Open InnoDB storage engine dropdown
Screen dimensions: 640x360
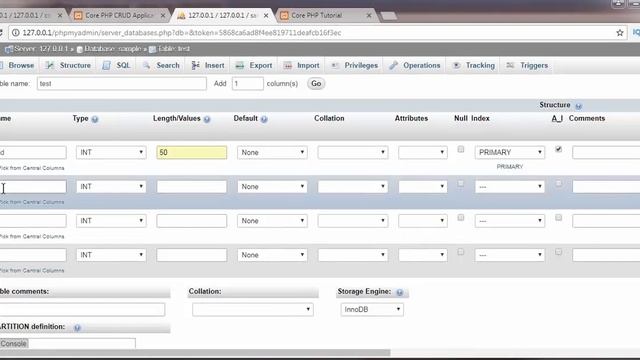point(372,309)
